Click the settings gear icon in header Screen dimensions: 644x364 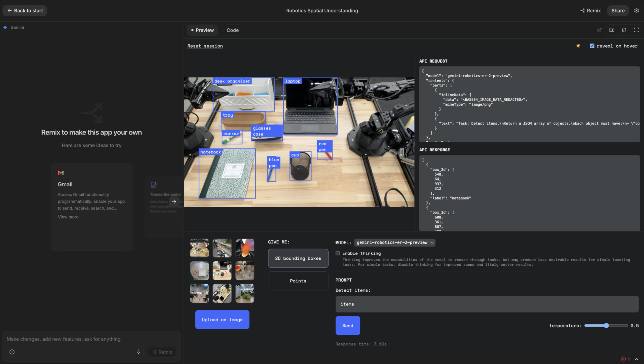coord(637,10)
